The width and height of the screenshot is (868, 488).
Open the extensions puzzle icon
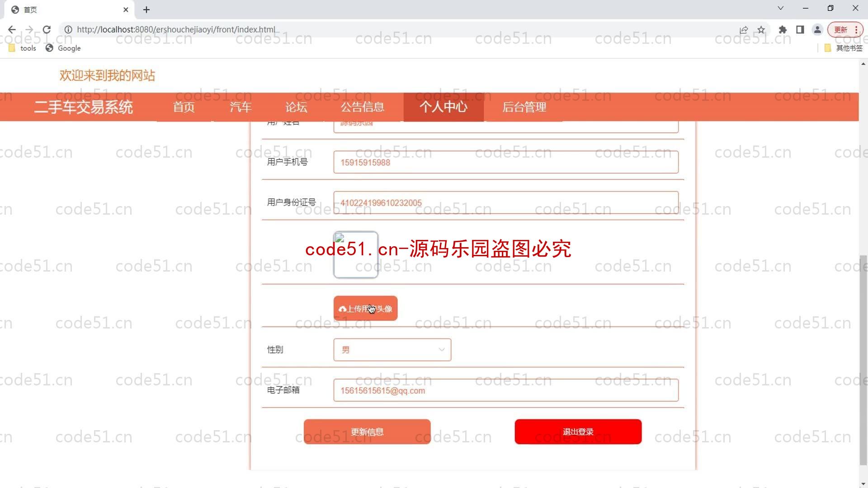pos(783,30)
